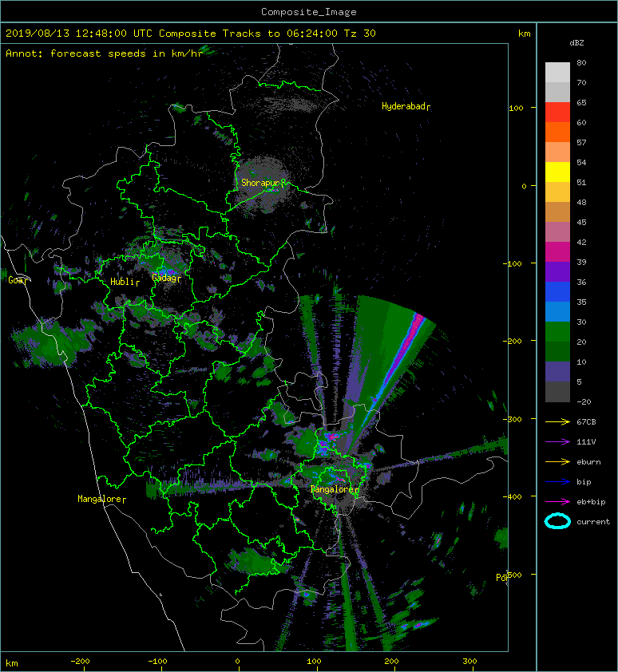This screenshot has height=672, width=618.
Task: Click the 111V purple arrow legend icon
Action: click(557, 442)
